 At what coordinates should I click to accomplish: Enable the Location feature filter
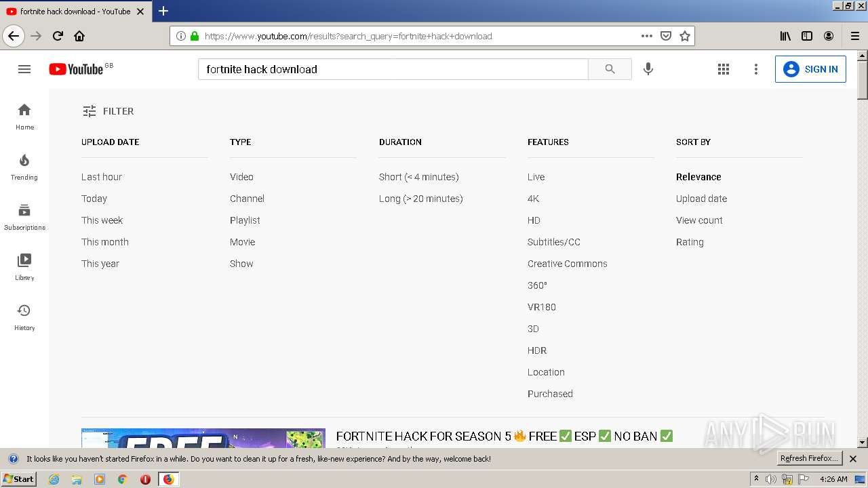point(546,372)
